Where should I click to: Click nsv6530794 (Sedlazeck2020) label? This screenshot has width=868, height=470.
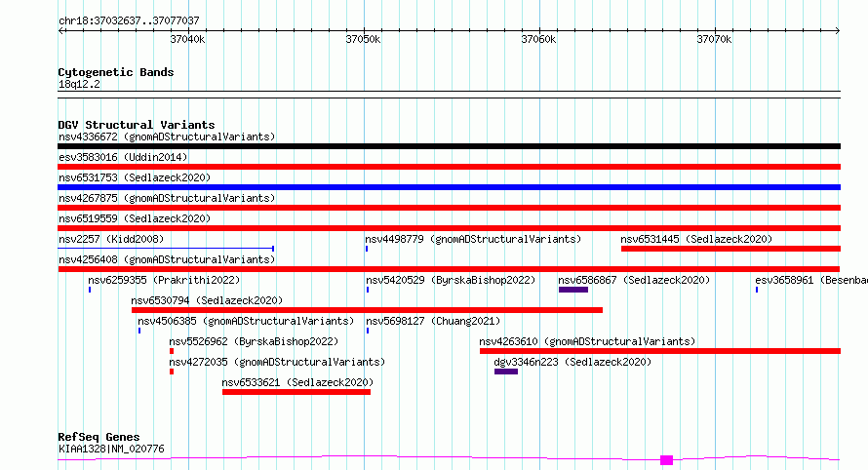pyautogui.click(x=207, y=300)
